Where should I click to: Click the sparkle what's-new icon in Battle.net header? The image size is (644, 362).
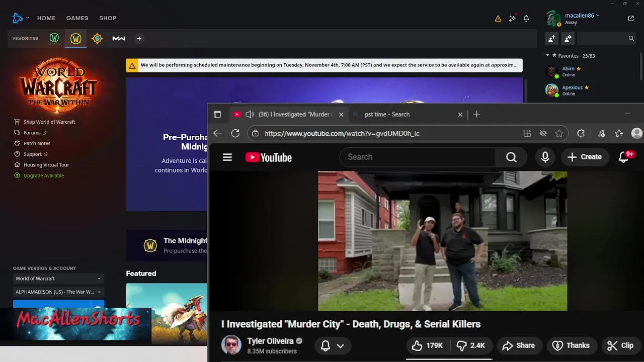coord(512,18)
